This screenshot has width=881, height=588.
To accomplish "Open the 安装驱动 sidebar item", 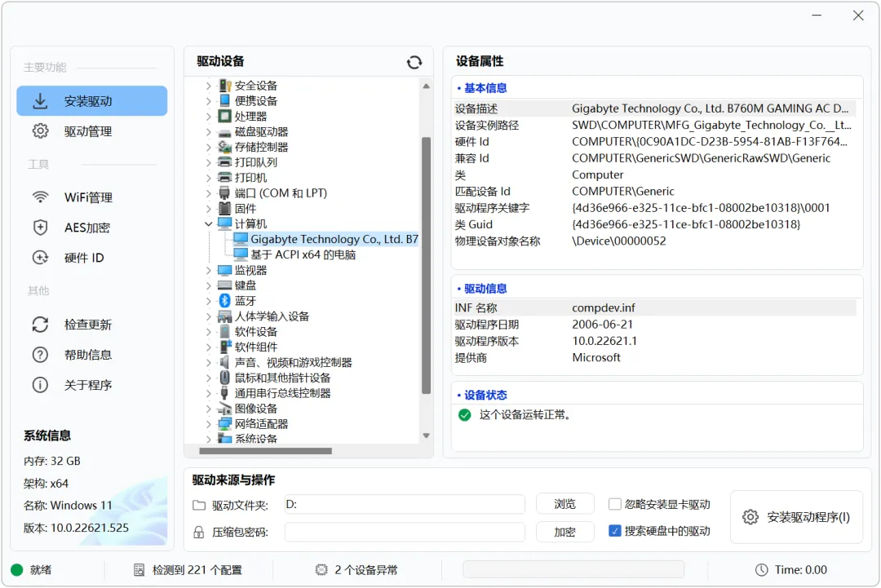I will [92, 101].
